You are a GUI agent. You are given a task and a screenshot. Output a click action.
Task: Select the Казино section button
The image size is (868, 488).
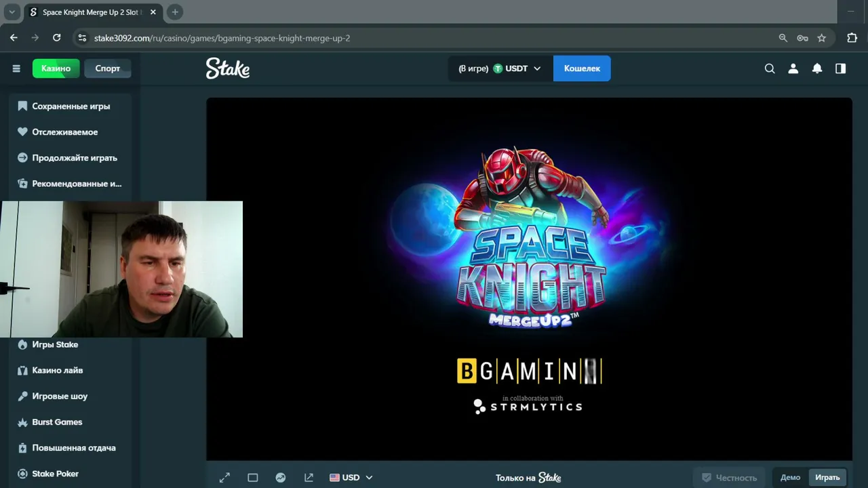click(56, 68)
